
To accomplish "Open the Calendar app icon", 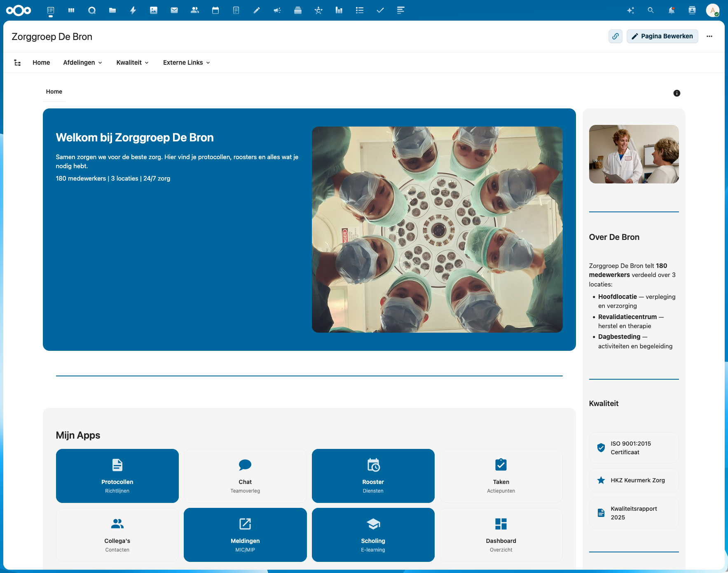I will [x=215, y=10].
